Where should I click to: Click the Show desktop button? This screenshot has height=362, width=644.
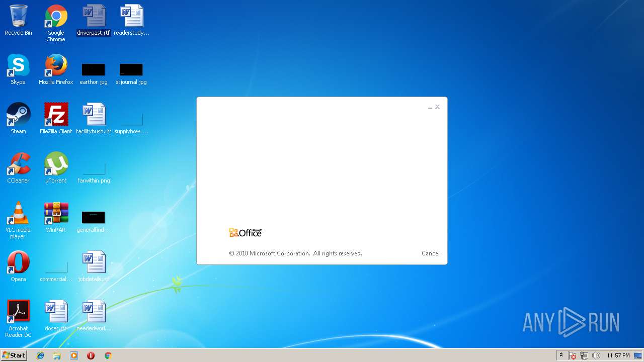click(638, 355)
